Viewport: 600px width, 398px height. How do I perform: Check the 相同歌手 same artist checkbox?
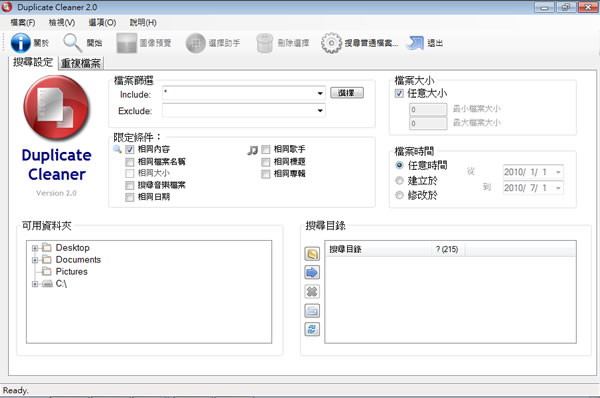(266, 149)
